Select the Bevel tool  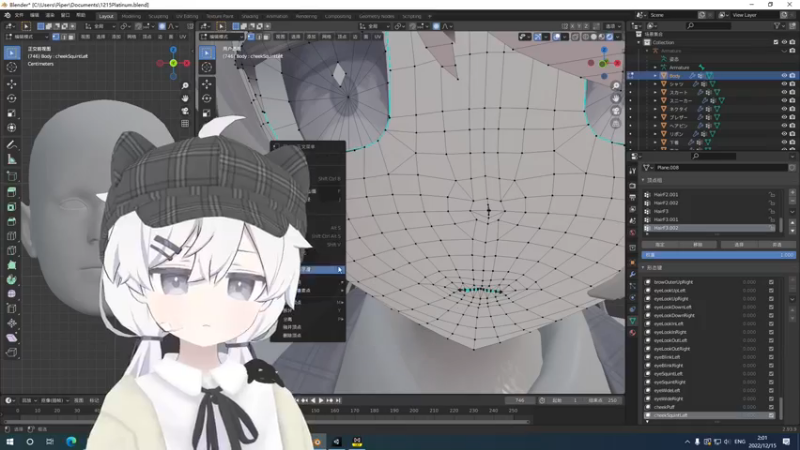12,221
